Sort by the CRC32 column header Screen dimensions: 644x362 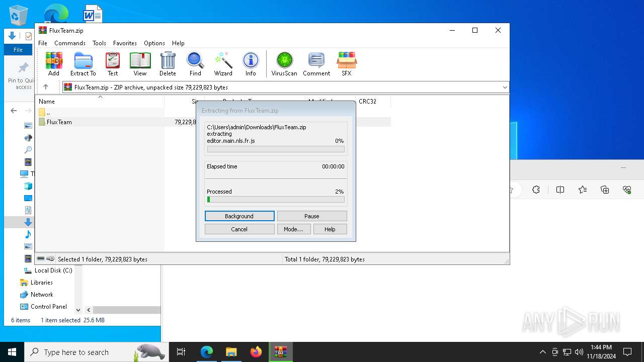pyautogui.click(x=373, y=101)
